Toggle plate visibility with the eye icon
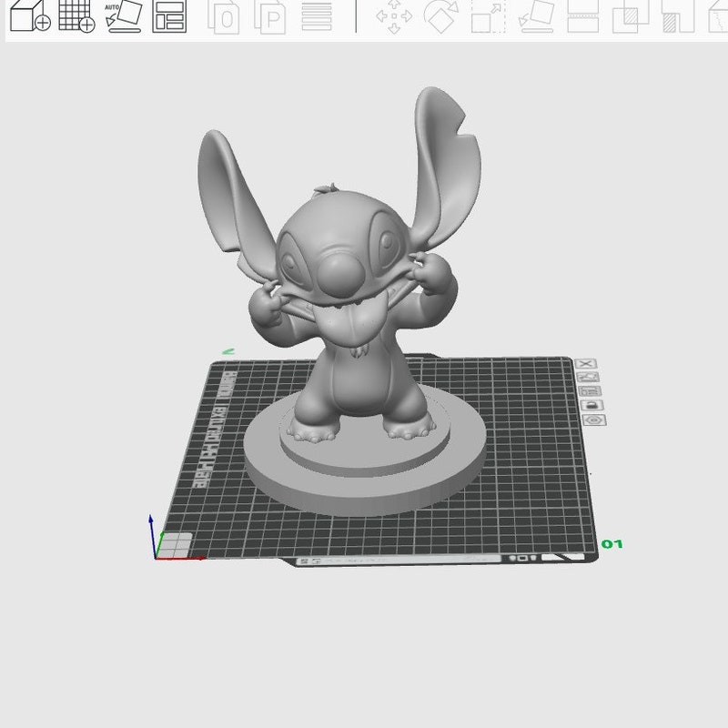 (594, 420)
